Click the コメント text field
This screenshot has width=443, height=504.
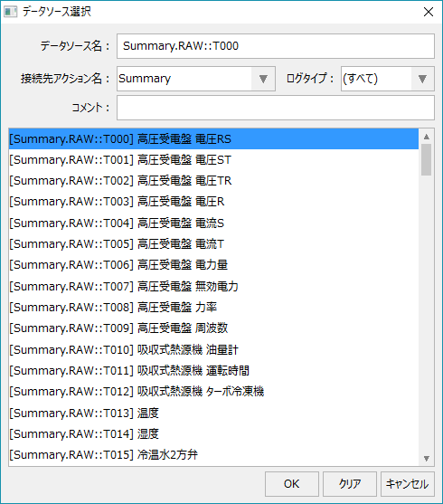(276, 108)
